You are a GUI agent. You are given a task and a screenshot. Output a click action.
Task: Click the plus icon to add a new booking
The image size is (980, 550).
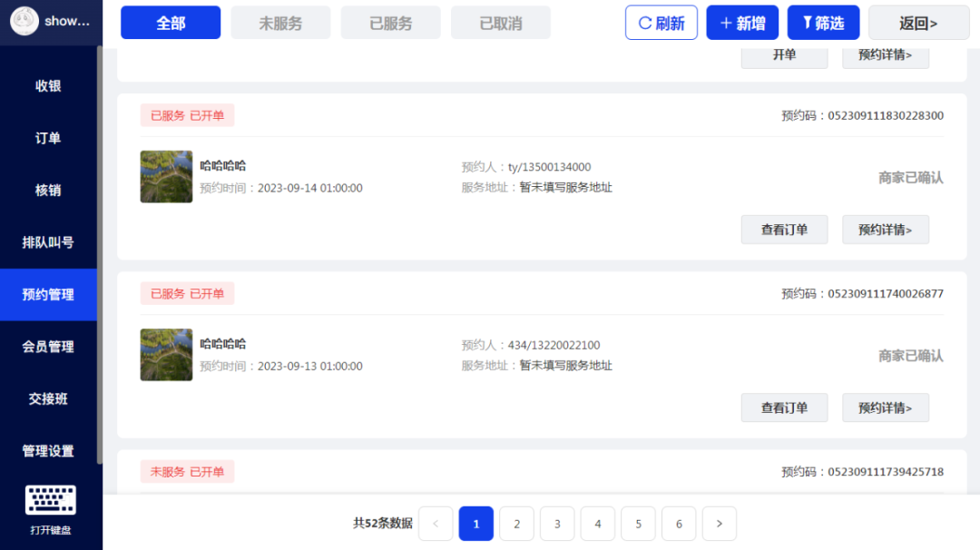(729, 22)
